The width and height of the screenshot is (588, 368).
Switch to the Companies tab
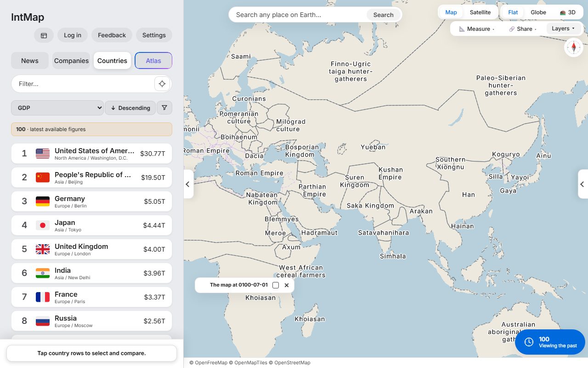click(x=71, y=61)
